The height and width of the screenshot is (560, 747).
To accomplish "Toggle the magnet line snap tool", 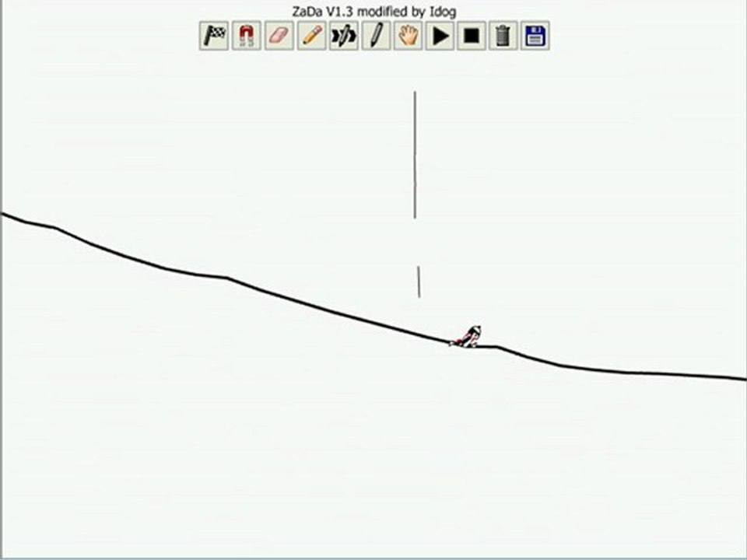I will click(x=247, y=36).
